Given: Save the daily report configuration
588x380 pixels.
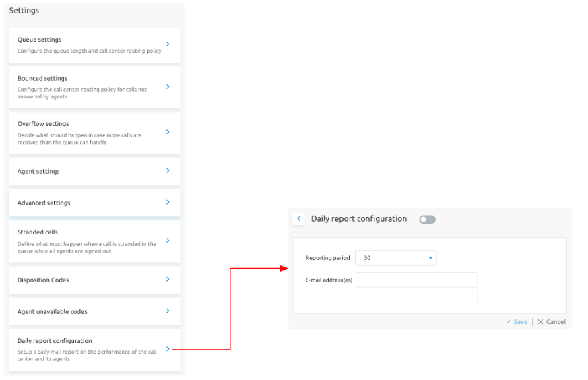Looking at the screenshot, I should [x=517, y=322].
